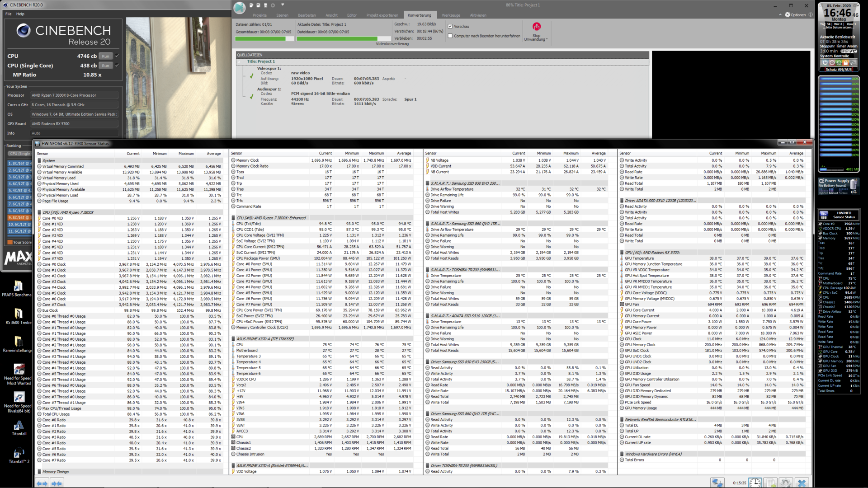Viewport: 868px width, 488px height.
Task: Open HWiNFO settings gear button
Action: 786,483
